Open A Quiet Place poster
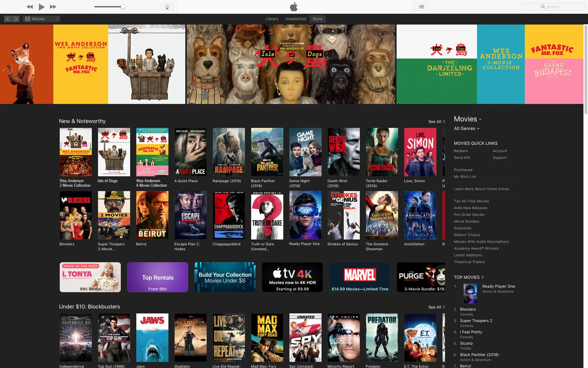 click(190, 152)
